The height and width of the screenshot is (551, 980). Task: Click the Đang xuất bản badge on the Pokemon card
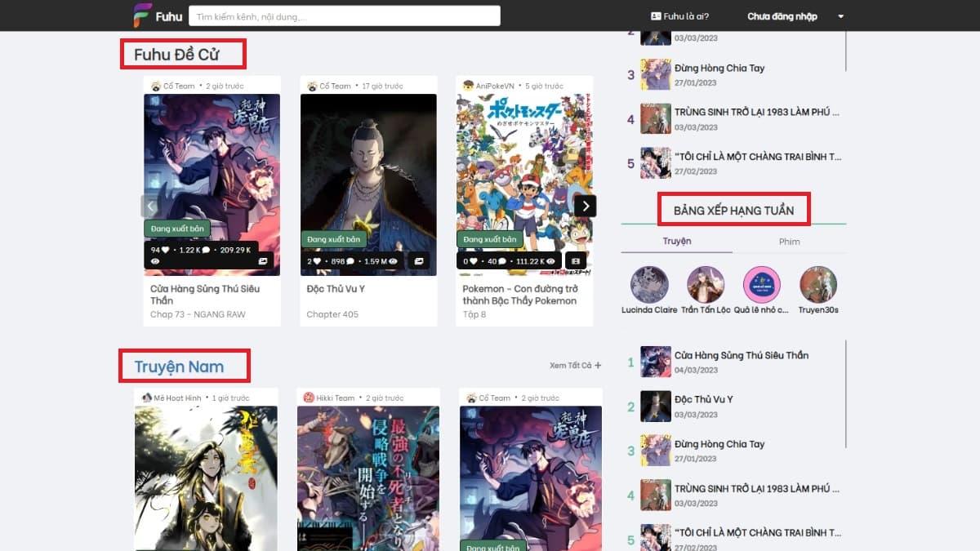[490, 239]
